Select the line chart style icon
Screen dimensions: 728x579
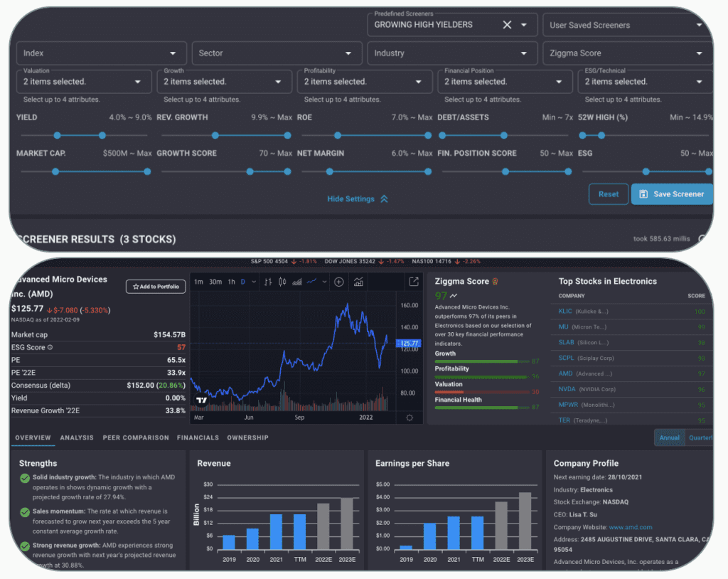tap(312, 282)
